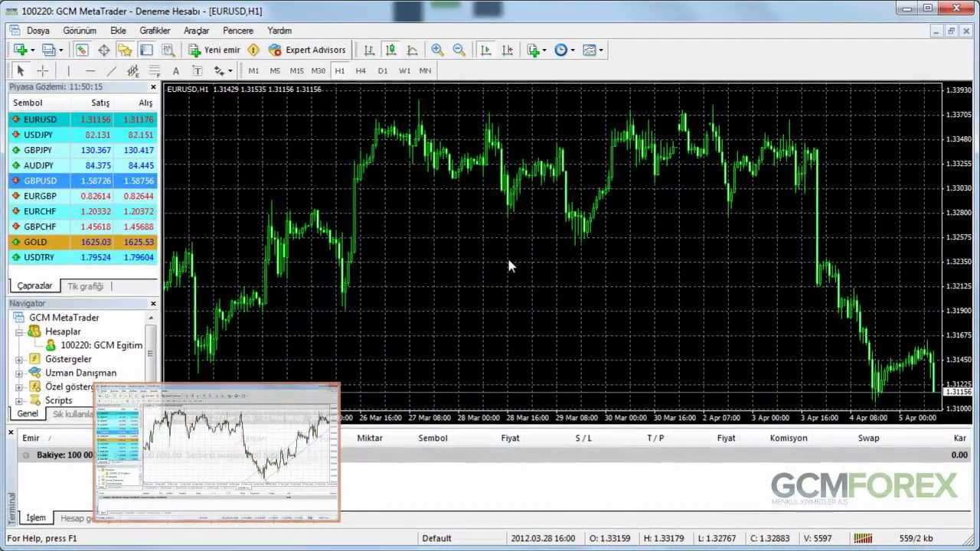Open the new chart dropdown arrow
Viewport: 980px width, 551px height.
coord(32,51)
